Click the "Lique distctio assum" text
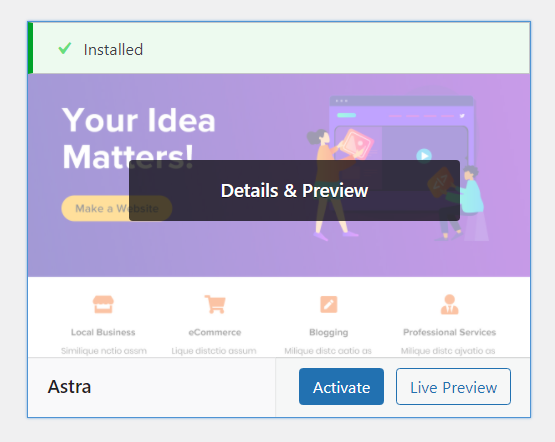Image resolution: width=555 pixels, height=442 pixels. pos(214,351)
